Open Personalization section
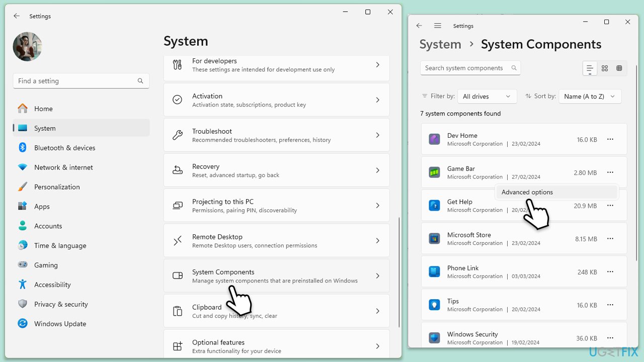Screen dimensions: 644x362 [81, 187]
